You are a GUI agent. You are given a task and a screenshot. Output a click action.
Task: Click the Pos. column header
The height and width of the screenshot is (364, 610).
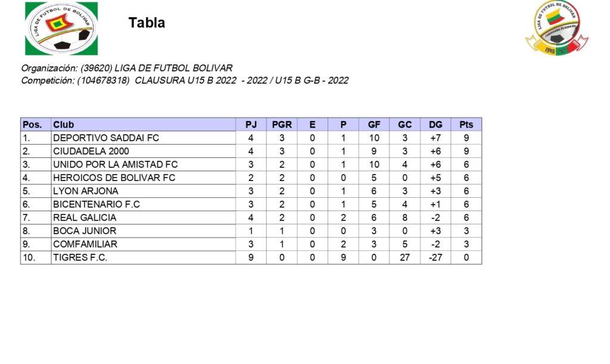pyautogui.click(x=32, y=125)
